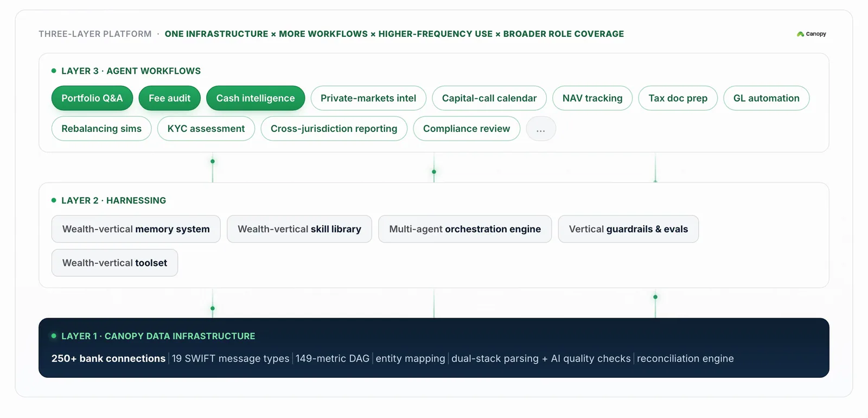This screenshot has width=868, height=418.
Task: Click the reconciliation engine text
Action: point(685,358)
